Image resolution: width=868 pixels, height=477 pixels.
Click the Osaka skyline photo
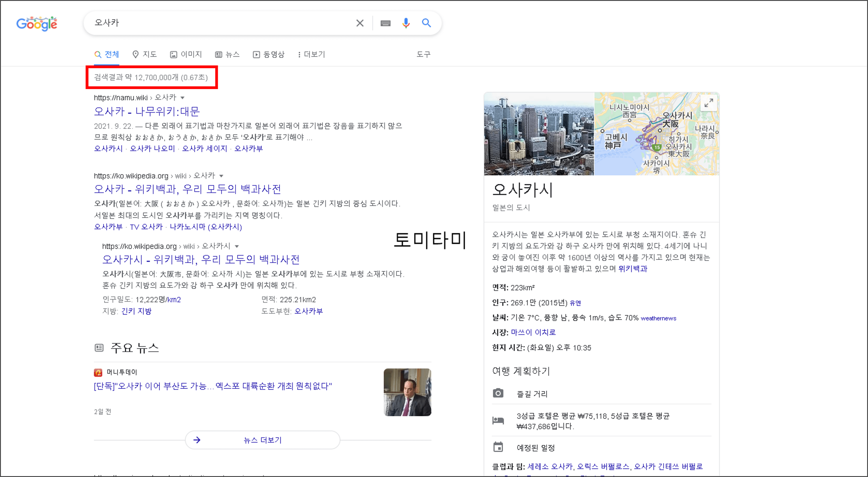point(539,134)
